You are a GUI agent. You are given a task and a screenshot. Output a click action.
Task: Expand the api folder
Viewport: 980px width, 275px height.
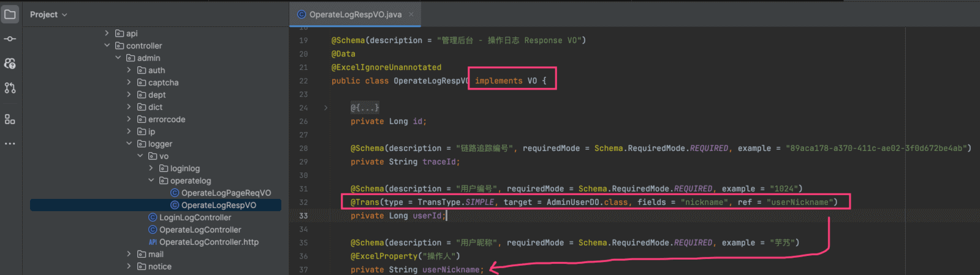[107, 33]
